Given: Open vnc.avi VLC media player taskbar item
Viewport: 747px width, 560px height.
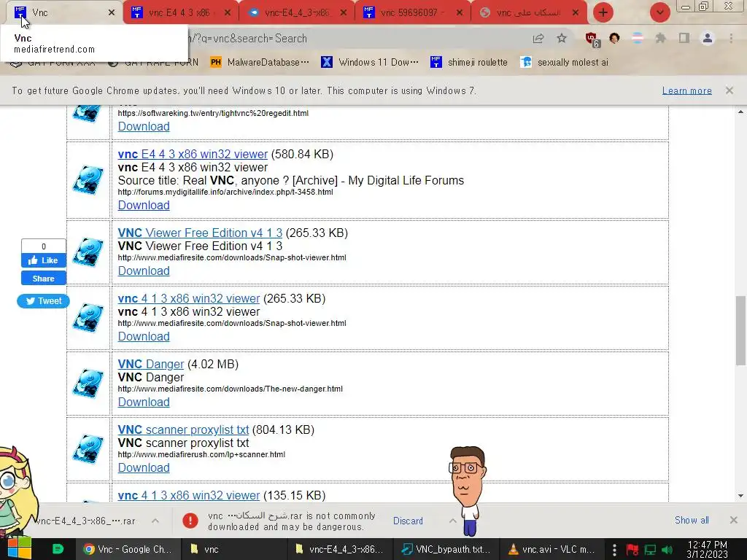Looking at the screenshot, I should tap(553, 549).
